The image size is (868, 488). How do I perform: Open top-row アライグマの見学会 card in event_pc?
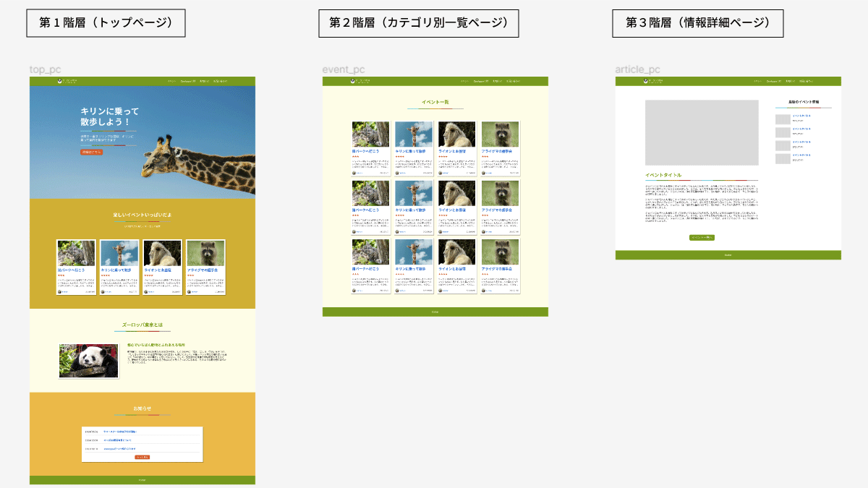[500, 148]
